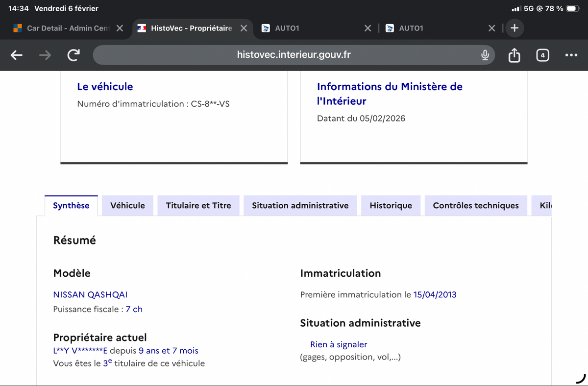Show the Historique tab
The width and height of the screenshot is (588, 386).
[391, 206]
